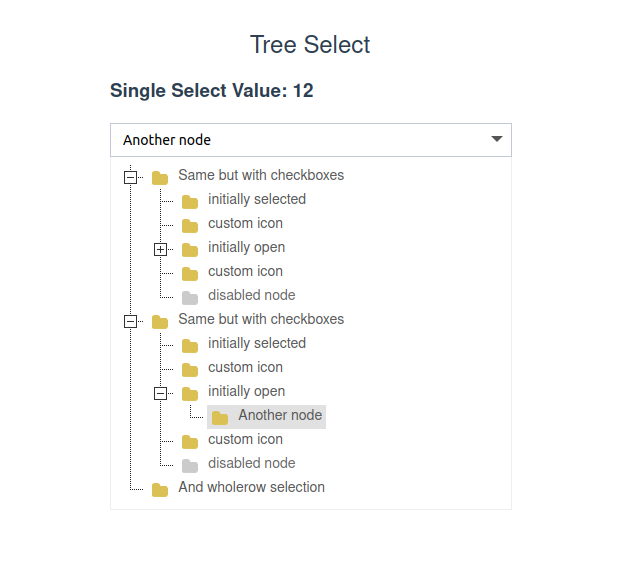Click folder icon of first initially selected
The width and height of the screenshot is (620, 585).
tap(190, 201)
